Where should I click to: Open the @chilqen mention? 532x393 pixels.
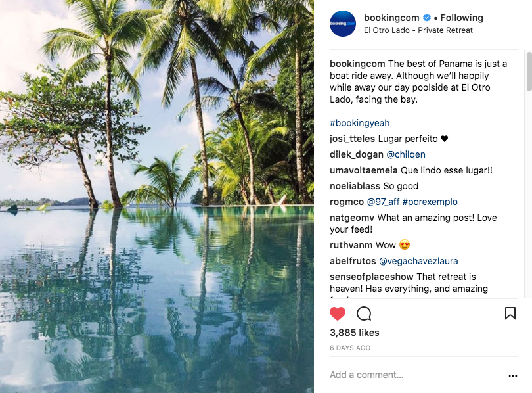406,154
